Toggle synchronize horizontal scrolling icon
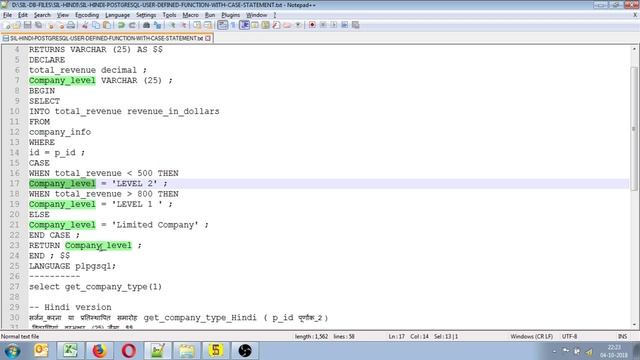Image resolution: width=640 pixels, height=360 pixels. point(208,25)
